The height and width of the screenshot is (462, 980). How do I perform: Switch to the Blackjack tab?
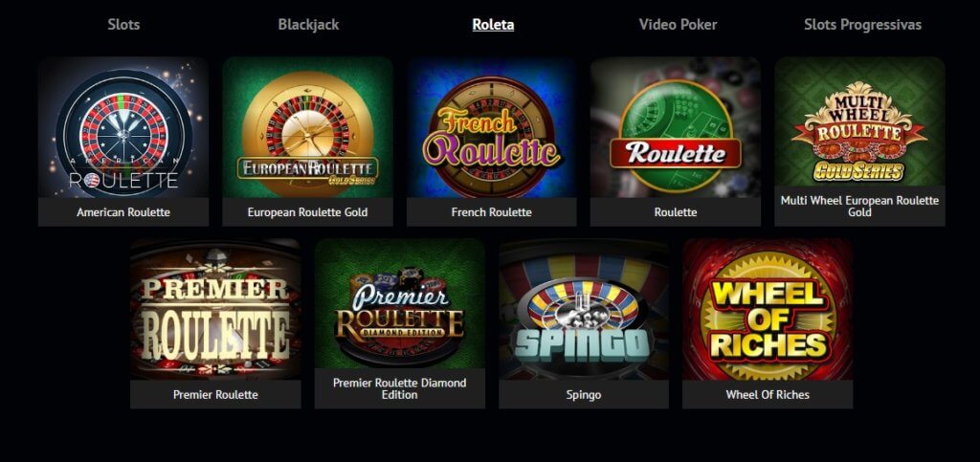(308, 24)
